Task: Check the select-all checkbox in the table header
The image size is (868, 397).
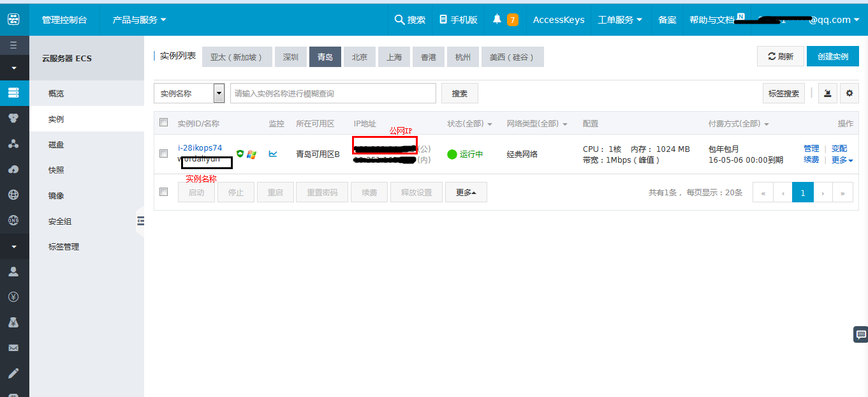Action: click(x=163, y=122)
